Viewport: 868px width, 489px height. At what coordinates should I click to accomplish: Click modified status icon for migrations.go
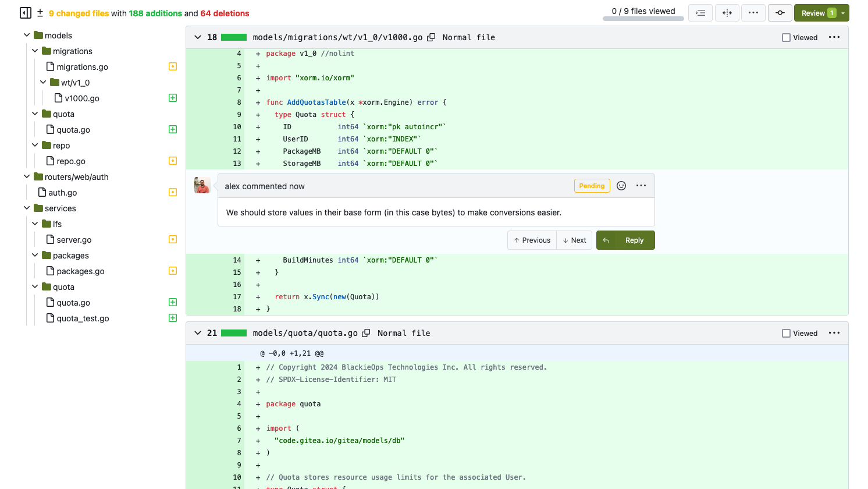(x=173, y=66)
